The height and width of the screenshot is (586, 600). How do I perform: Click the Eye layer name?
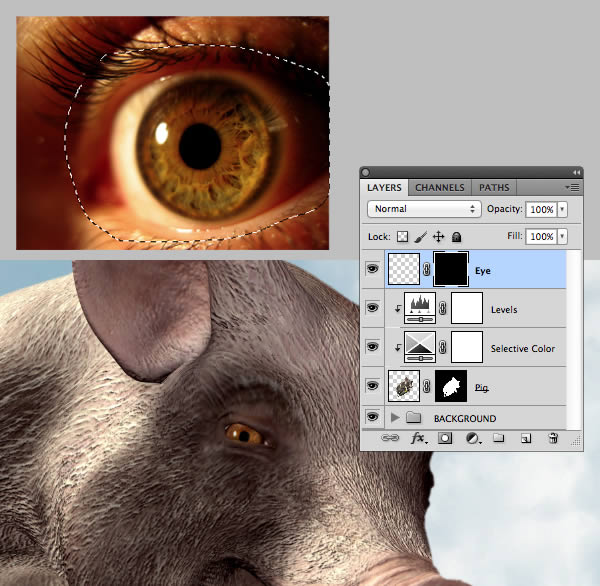click(483, 271)
